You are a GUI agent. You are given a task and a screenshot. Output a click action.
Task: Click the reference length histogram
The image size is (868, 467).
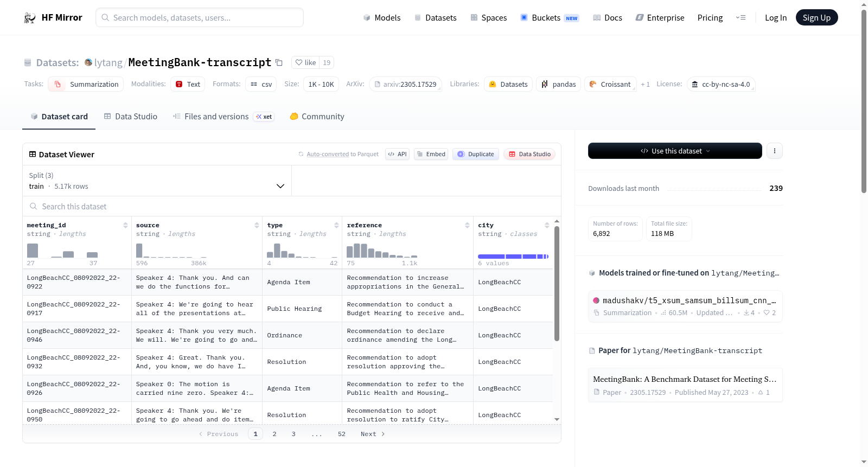point(382,251)
